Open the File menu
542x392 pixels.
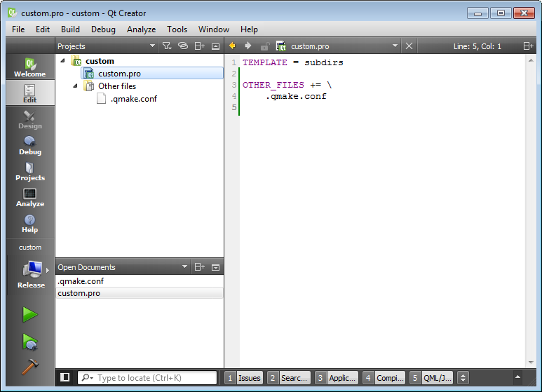pyautogui.click(x=18, y=29)
